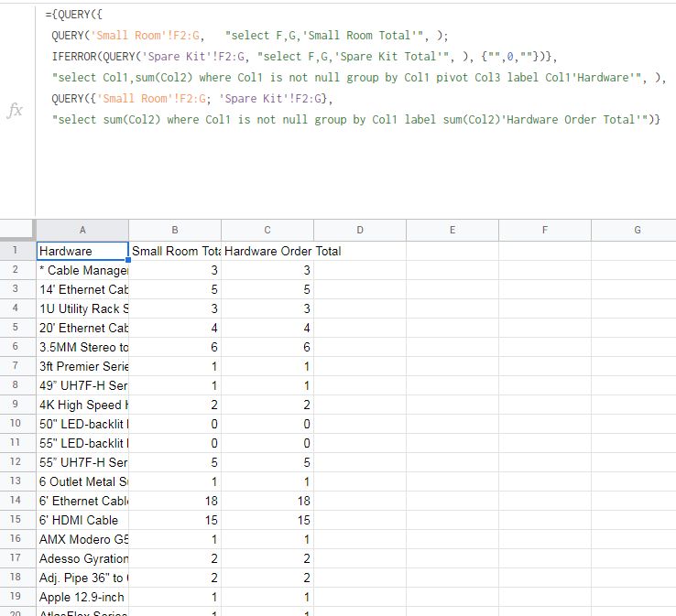Select column D header

360,230
